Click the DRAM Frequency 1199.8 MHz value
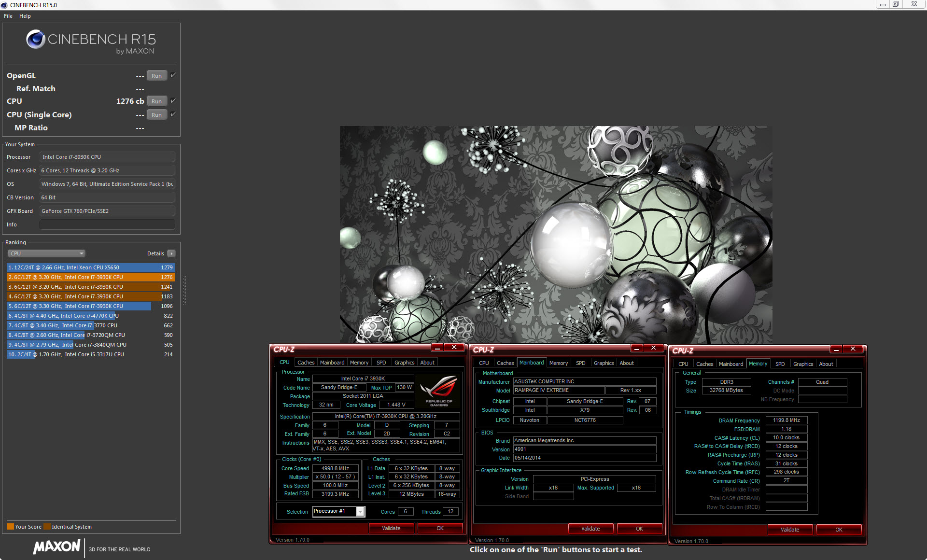 tap(787, 420)
